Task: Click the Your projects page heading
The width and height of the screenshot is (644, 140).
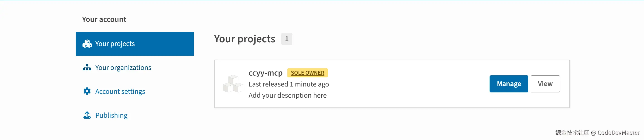Action: 244,39
